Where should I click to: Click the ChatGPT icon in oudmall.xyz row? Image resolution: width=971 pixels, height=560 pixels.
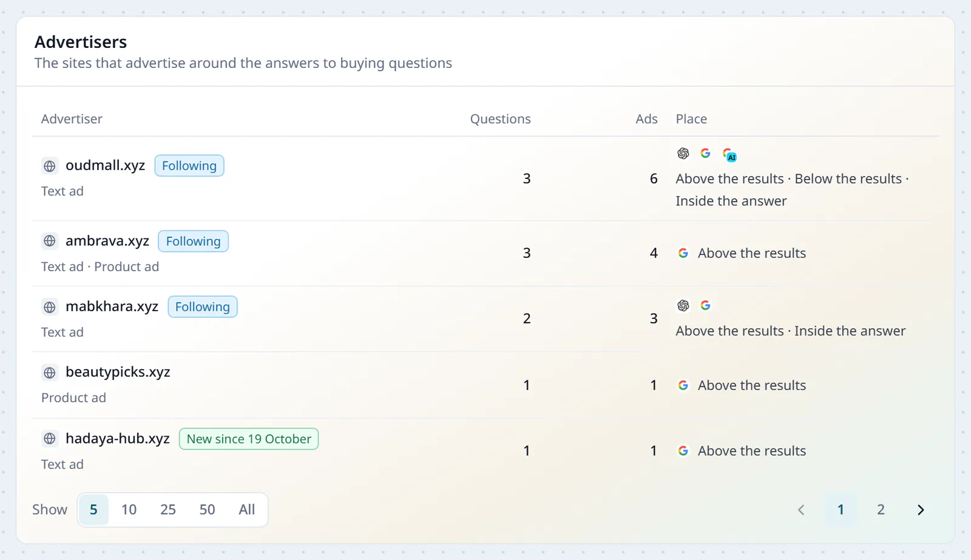pyautogui.click(x=683, y=153)
